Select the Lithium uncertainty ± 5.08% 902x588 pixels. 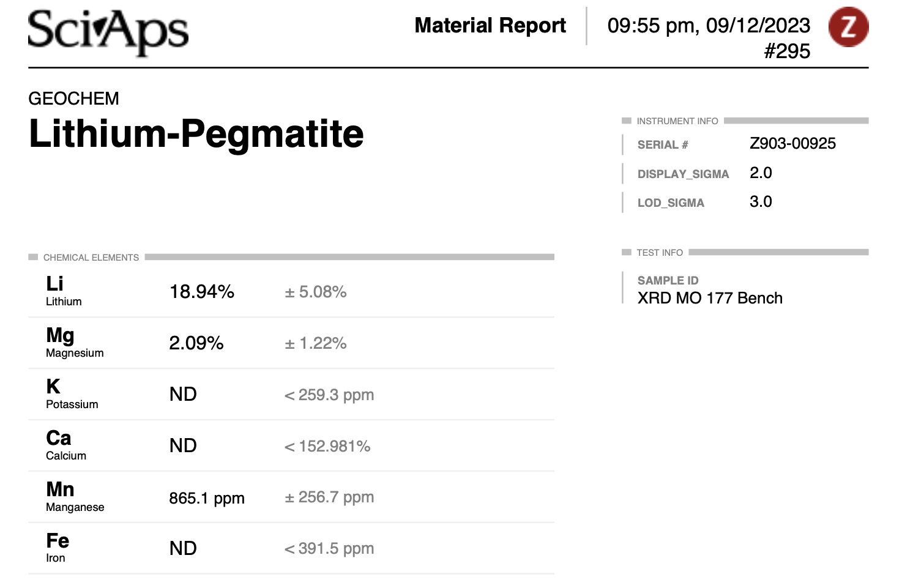click(x=316, y=292)
